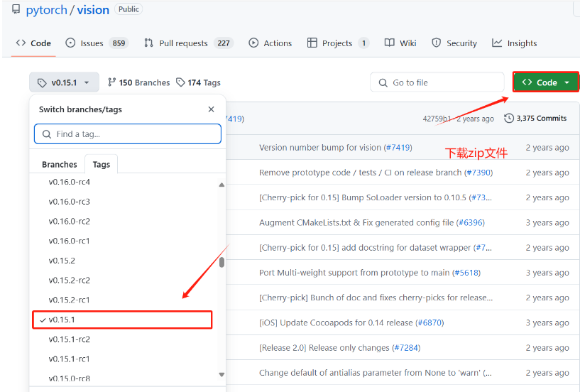
Task: Open PR #7419 in version bump commit
Action: click(x=398, y=147)
